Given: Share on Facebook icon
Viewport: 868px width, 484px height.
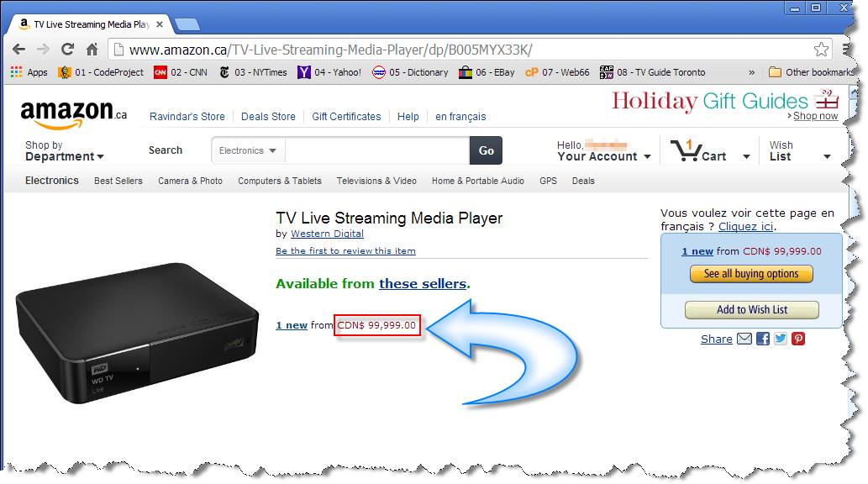Looking at the screenshot, I should (x=762, y=339).
